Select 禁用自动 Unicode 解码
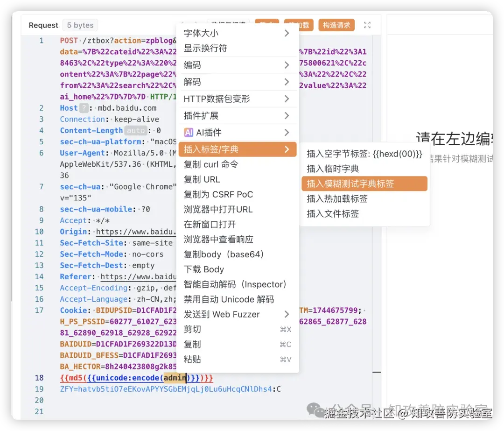This screenshot has height=431, width=504. coord(237,299)
